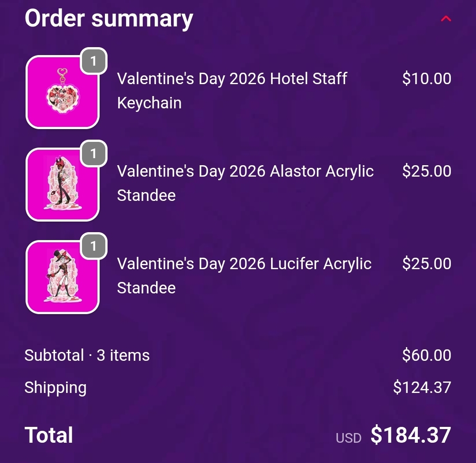Viewport: 476px width, 463px height.
Task: Click the Subtotal 3 items label
Action: click(87, 356)
